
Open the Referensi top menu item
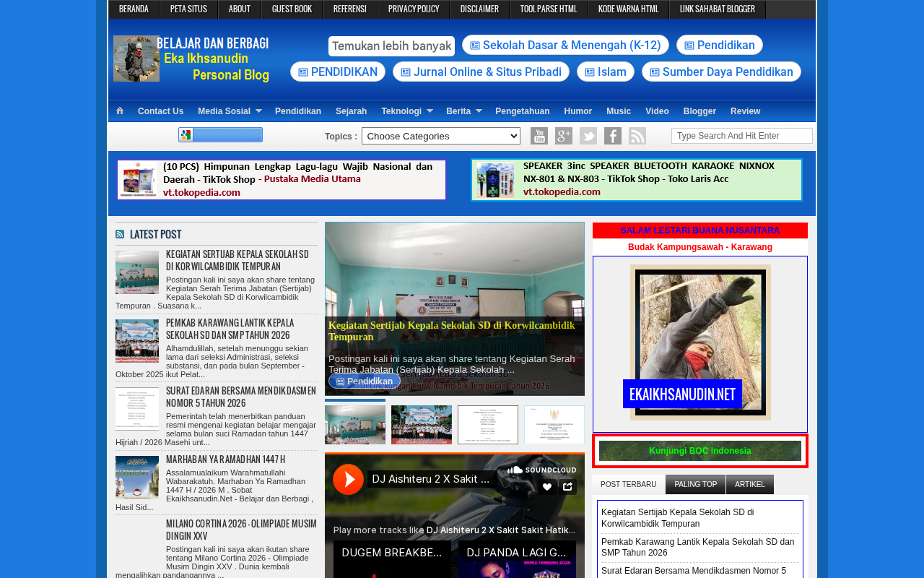point(350,9)
